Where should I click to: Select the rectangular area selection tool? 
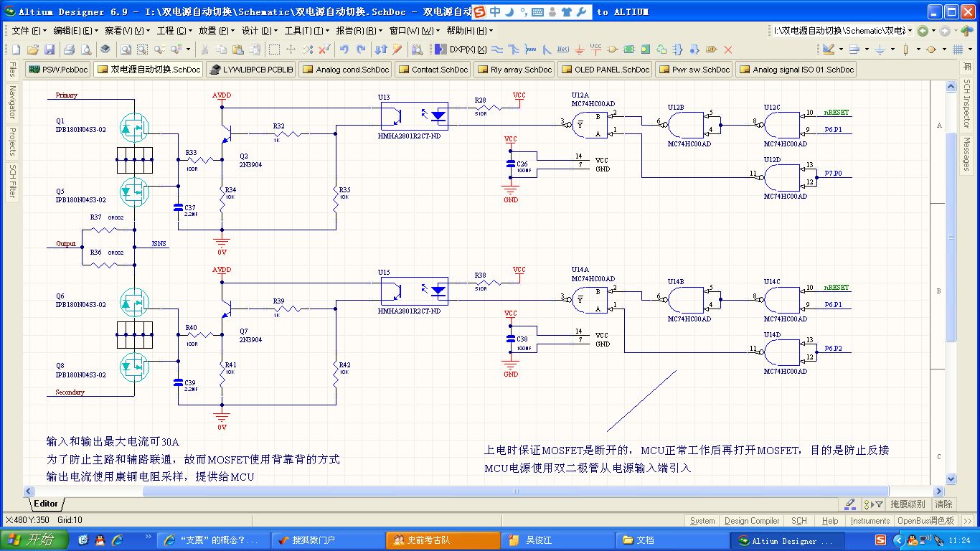tap(274, 50)
